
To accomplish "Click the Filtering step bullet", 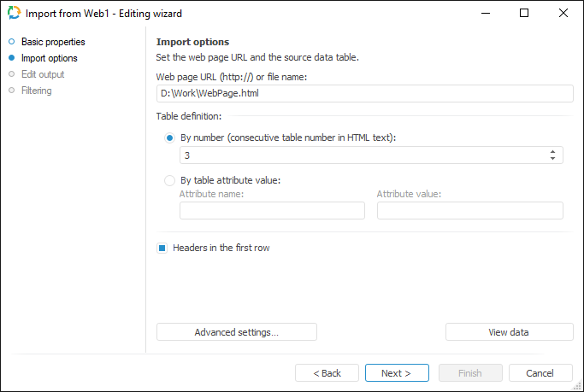I will [12, 91].
